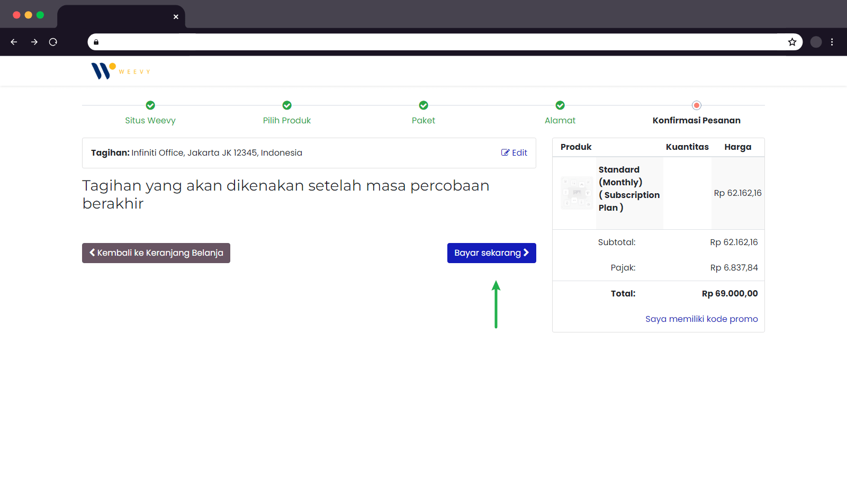Open the Saya memiliki kode promo link

coord(701,319)
